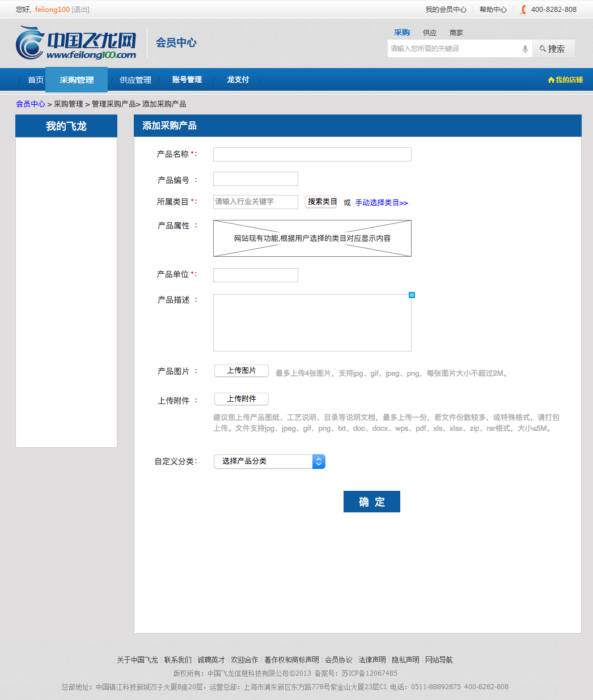The width and height of the screenshot is (593, 700).
Task: Click the 苏ICP备12067485 footer text
Action: point(369,673)
